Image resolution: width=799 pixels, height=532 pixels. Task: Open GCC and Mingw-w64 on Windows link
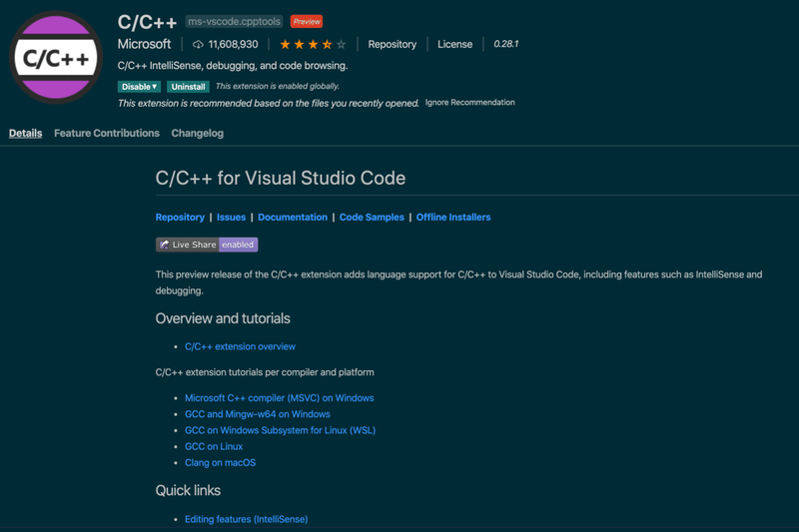(x=258, y=414)
